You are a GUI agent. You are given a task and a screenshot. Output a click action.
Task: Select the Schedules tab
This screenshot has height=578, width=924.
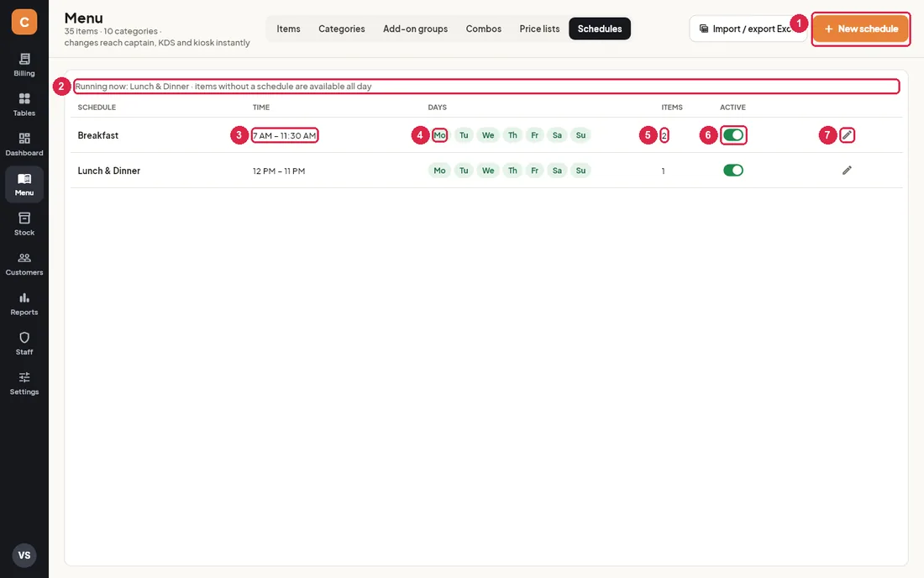tap(600, 29)
